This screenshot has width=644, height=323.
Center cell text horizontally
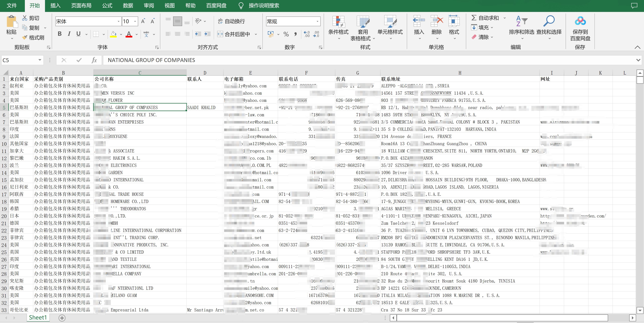pos(177,34)
